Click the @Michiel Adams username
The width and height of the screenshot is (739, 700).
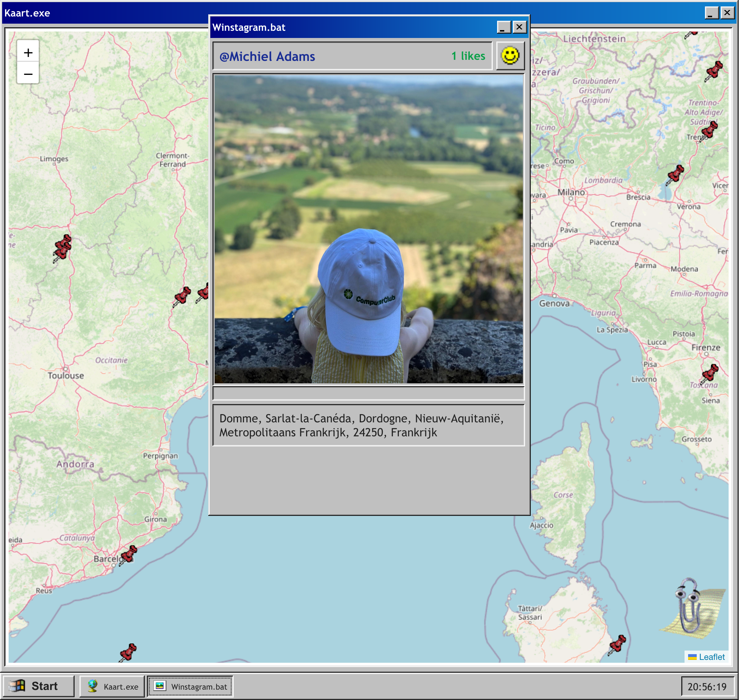[x=267, y=56]
